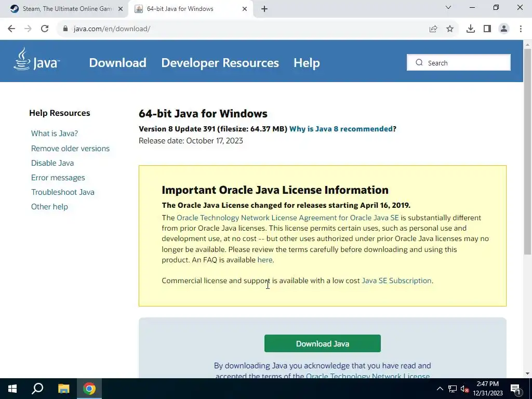The image size is (532, 399).
Task: Click Important Oracle Java License Information heading
Action: click(x=275, y=190)
